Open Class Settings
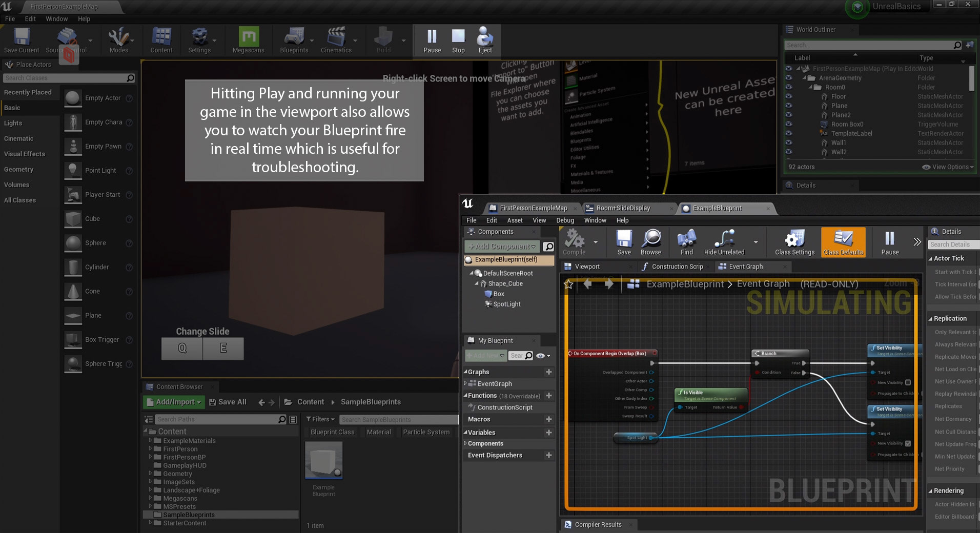 pyautogui.click(x=794, y=242)
